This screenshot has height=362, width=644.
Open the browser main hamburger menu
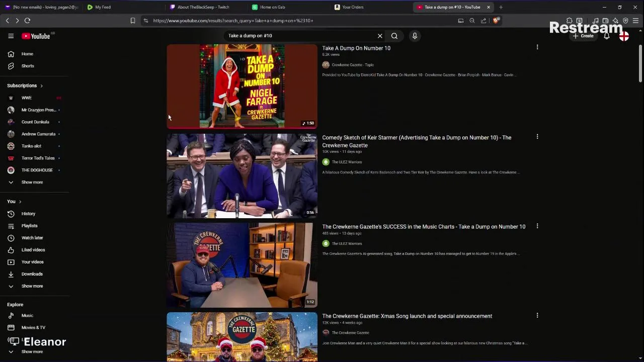[635, 21]
